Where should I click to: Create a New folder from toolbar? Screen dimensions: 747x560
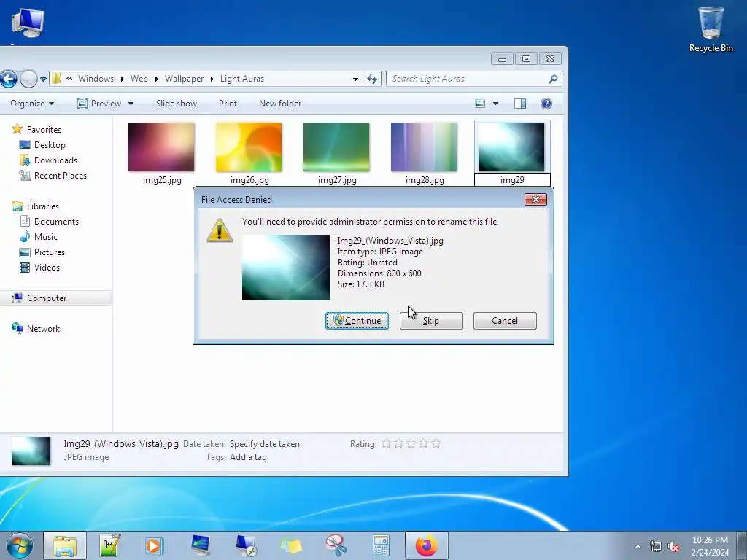point(280,104)
